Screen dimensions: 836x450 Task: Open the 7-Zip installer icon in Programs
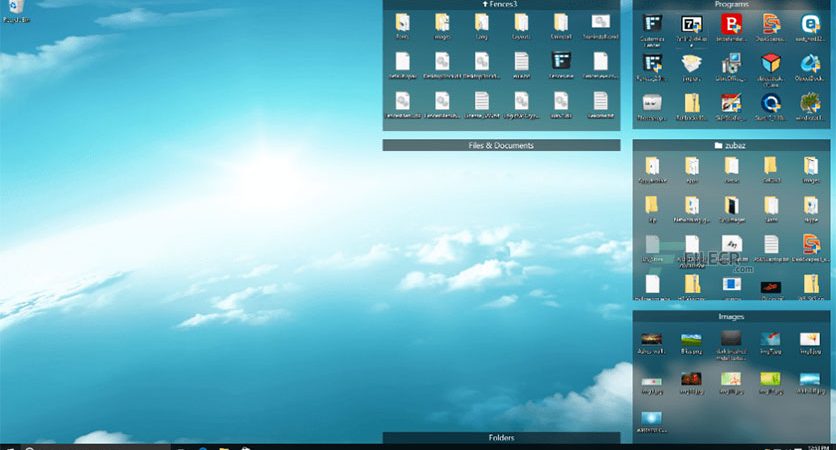(692, 29)
